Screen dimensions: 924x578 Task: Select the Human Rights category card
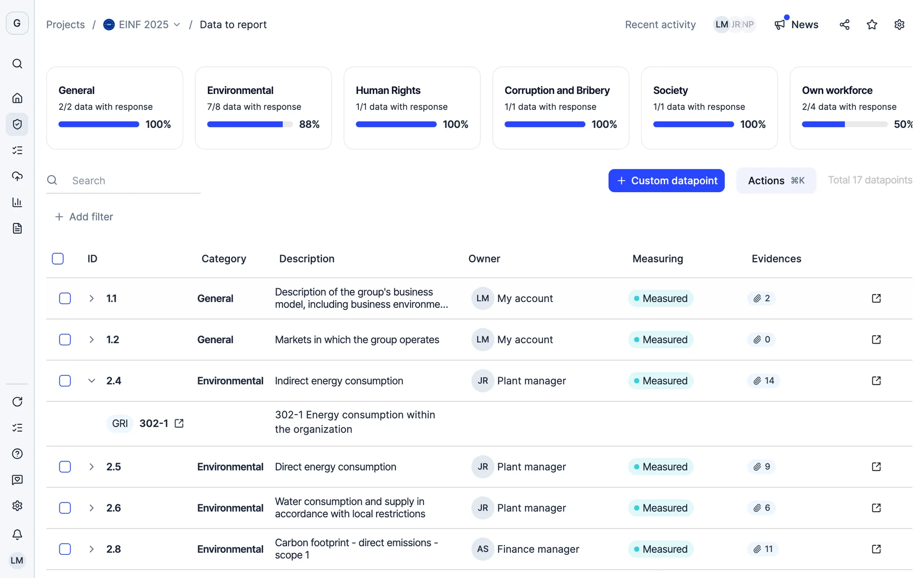coord(412,108)
